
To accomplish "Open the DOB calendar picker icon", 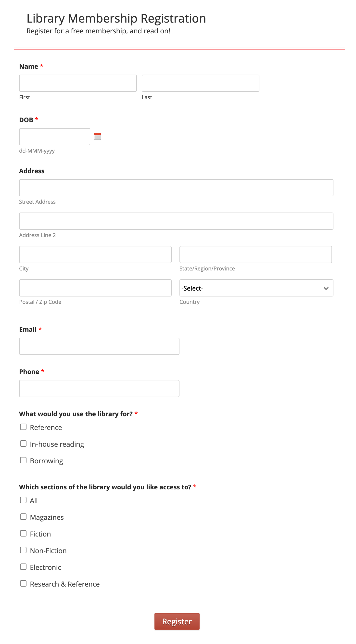I will pyautogui.click(x=97, y=137).
